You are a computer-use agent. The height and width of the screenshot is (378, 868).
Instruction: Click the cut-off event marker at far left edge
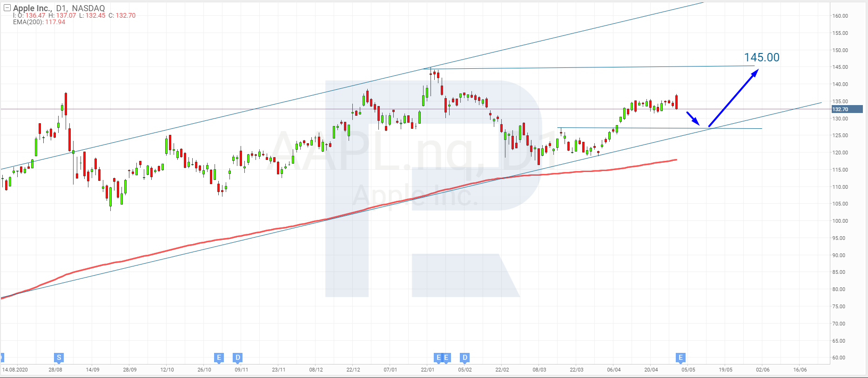point(1,358)
